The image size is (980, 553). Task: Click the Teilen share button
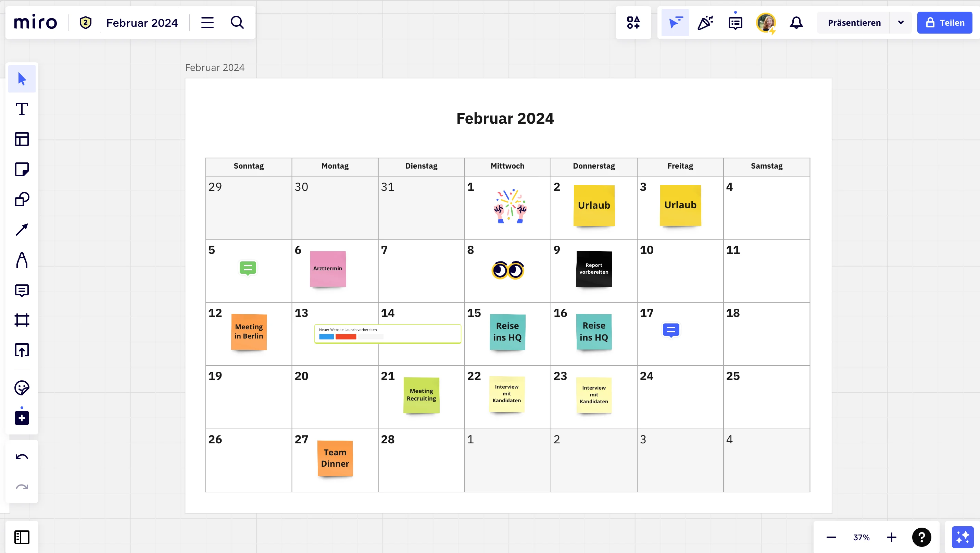click(945, 23)
